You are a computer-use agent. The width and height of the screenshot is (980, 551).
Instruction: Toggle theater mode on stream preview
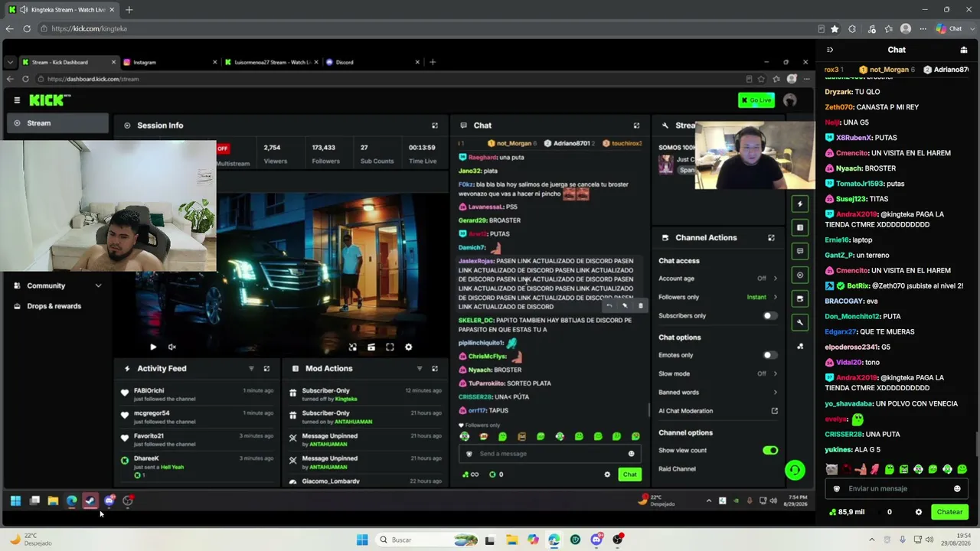[371, 347]
